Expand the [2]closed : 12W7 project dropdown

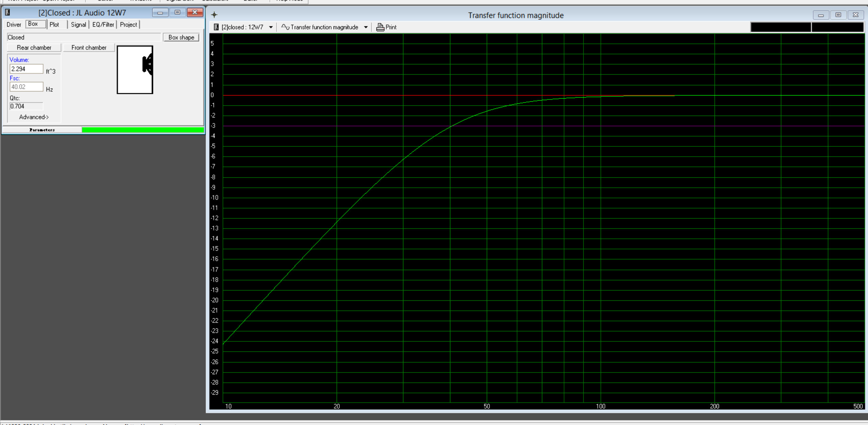click(x=271, y=27)
